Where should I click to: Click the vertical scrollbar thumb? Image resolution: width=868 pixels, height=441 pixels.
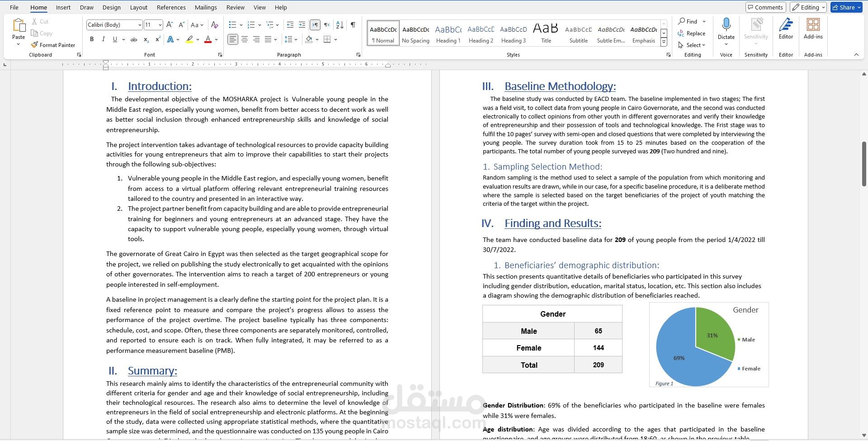(x=864, y=164)
